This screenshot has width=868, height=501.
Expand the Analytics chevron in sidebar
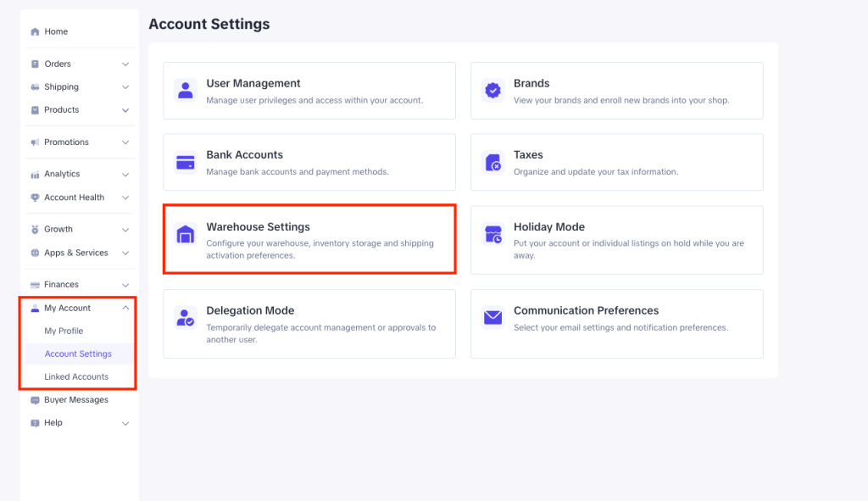[125, 175]
